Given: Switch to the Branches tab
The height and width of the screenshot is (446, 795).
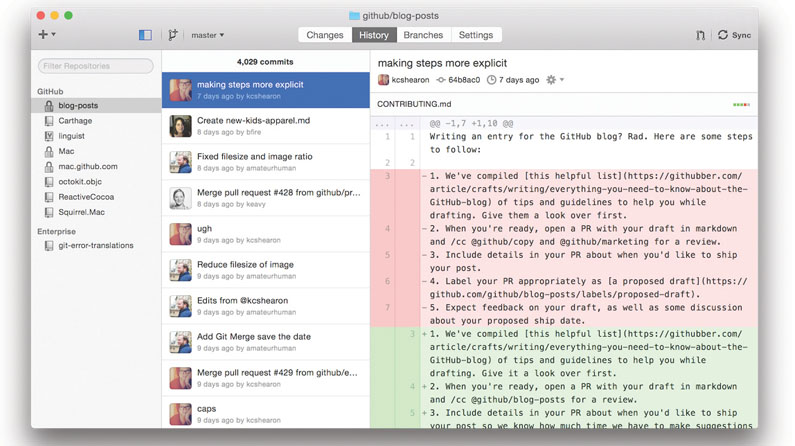Looking at the screenshot, I should [x=423, y=35].
